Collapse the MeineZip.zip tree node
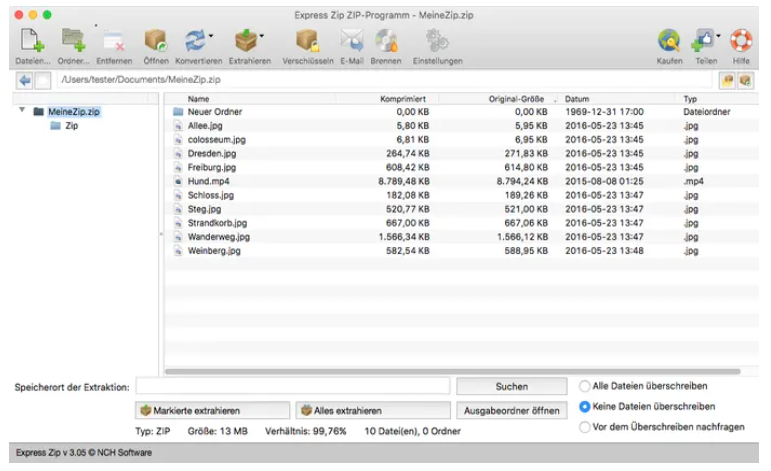Viewport: 771px width, 471px height. [x=23, y=111]
